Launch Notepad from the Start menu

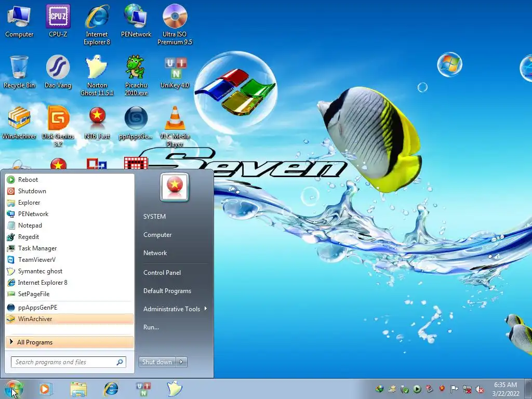coord(70,225)
